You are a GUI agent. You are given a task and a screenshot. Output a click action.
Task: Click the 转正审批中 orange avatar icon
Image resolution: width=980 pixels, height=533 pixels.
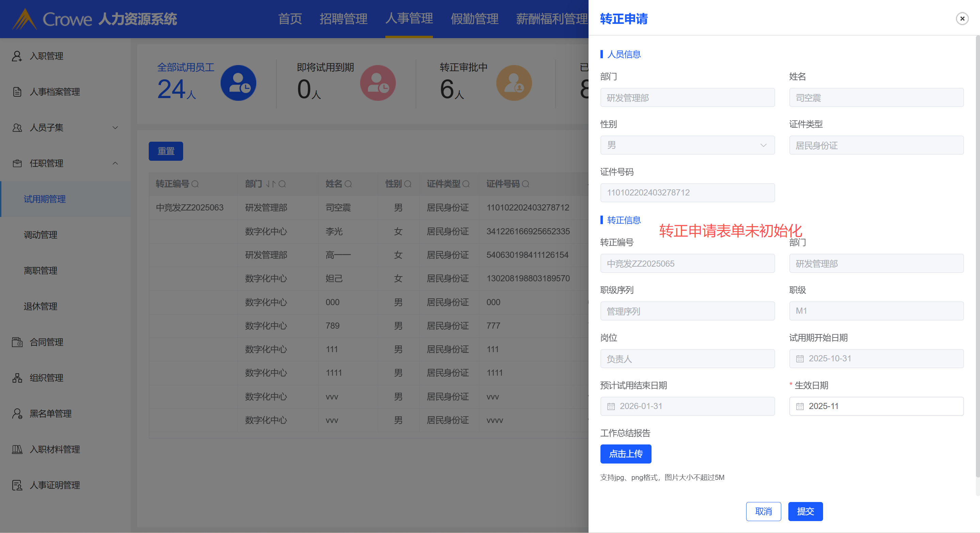point(514,83)
